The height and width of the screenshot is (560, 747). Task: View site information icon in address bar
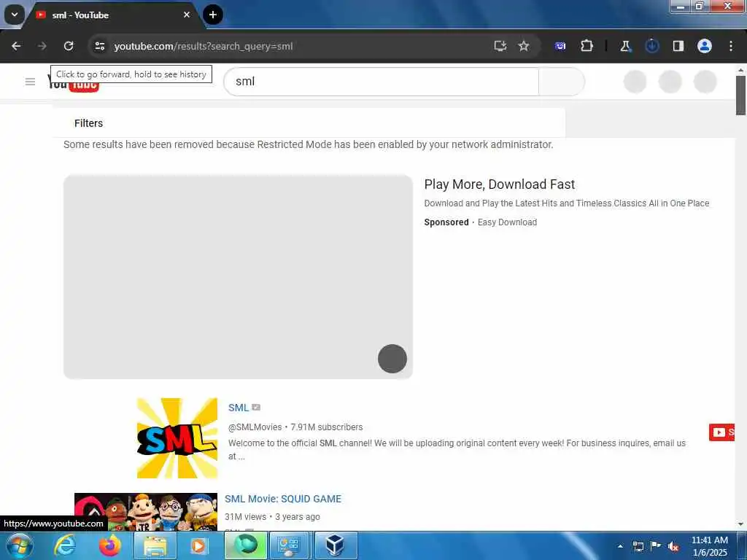tap(99, 46)
